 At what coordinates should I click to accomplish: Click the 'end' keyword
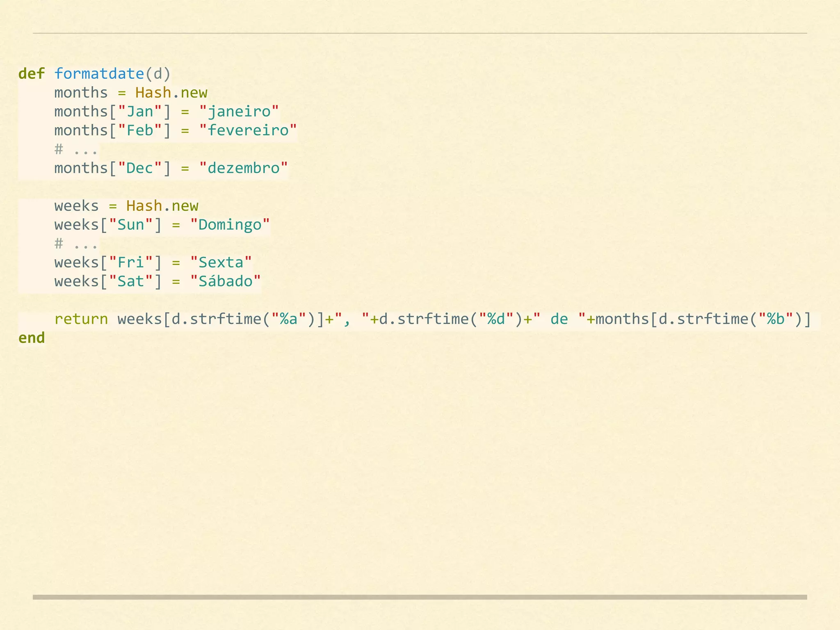point(32,338)
